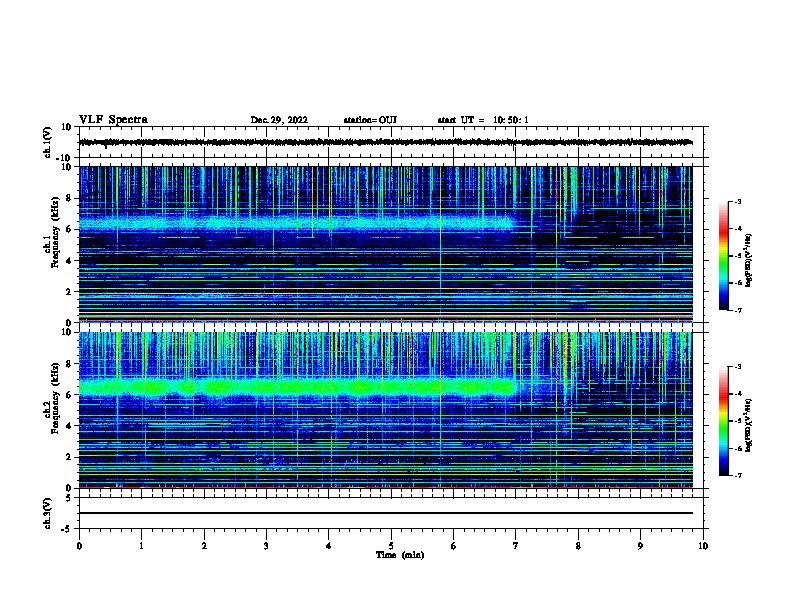792x612 pixels.
Task: Click the "-5" tick on ch.3(V) axis
Action: [x=67, y=529]
